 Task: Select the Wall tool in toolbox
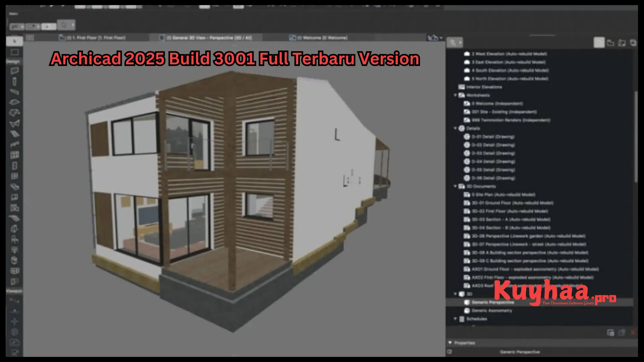[x=14, y=71]
